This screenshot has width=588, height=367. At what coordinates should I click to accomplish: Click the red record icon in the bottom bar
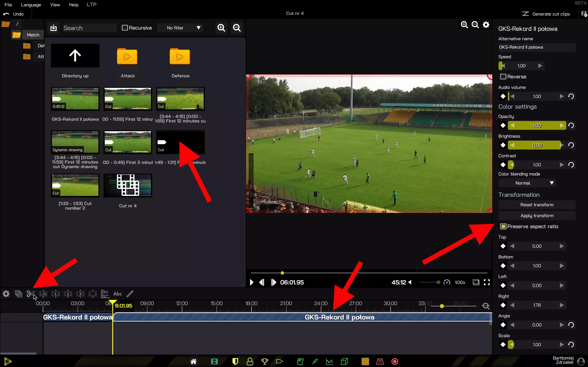click(x=395, y=361)
